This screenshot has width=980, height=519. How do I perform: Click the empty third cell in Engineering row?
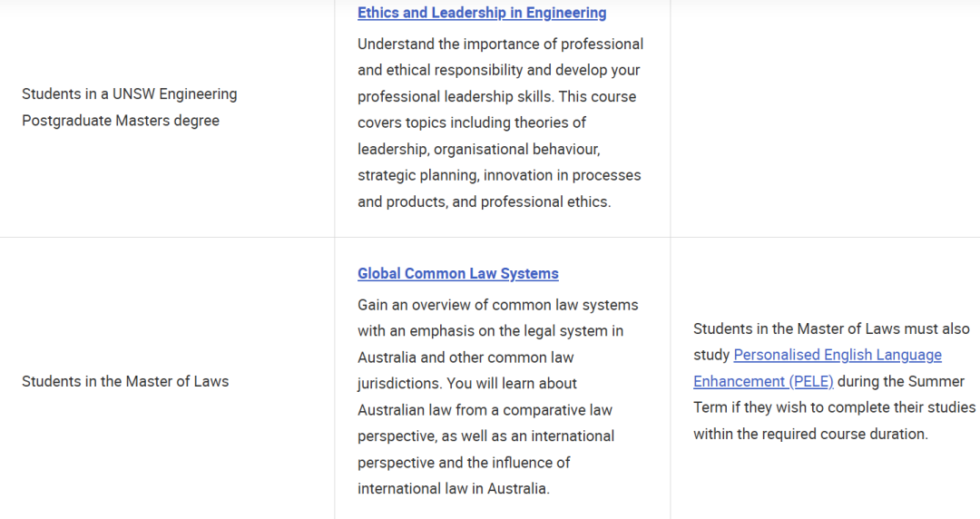point(825,118)
